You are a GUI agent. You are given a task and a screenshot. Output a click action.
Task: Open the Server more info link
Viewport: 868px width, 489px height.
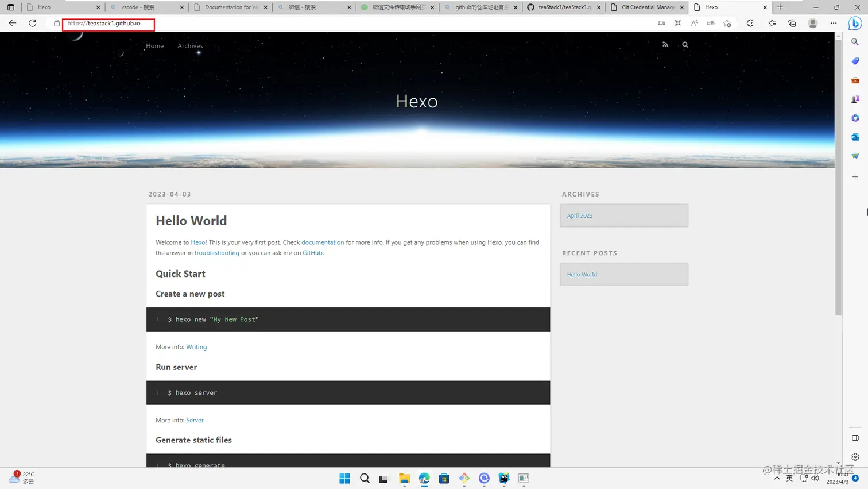click(x=195, y=421)
